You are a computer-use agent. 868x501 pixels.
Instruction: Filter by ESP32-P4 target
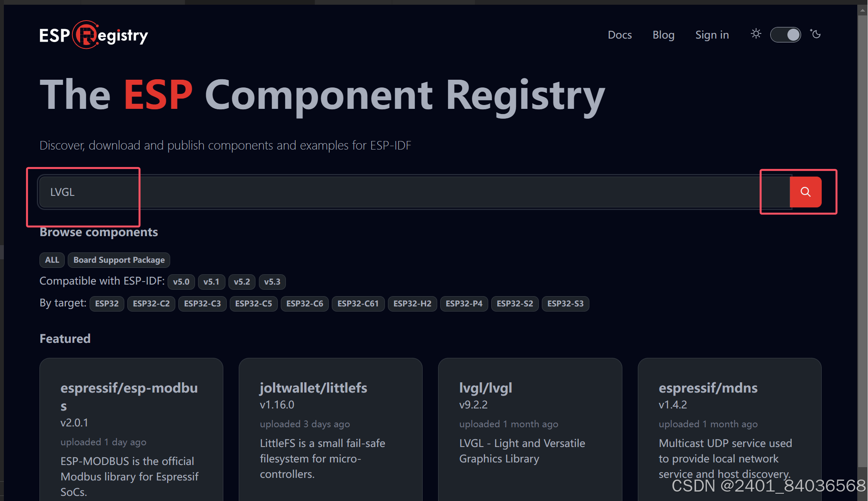pos(464,303)
